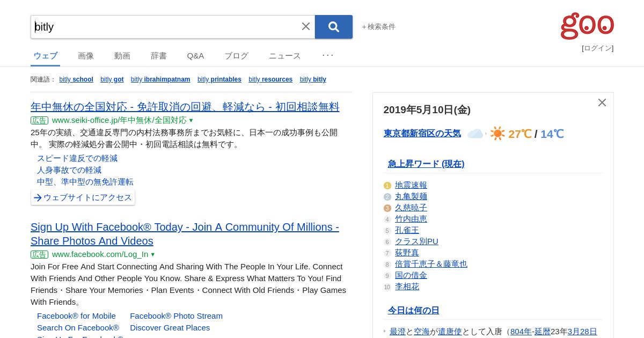Screen dimensions: 644x338
Task: Click related term bitly bitly
Action: coord(313,79)
